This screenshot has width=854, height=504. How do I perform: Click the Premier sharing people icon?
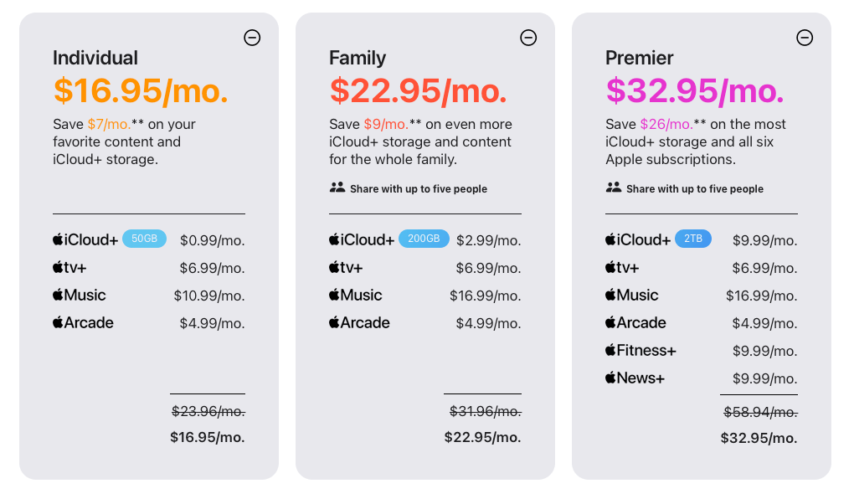[614, 188]
